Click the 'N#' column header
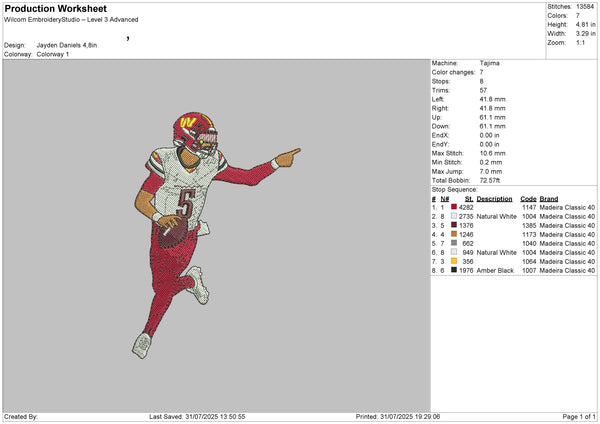Screen dimensions: 600x424 (x=445, y=199)
